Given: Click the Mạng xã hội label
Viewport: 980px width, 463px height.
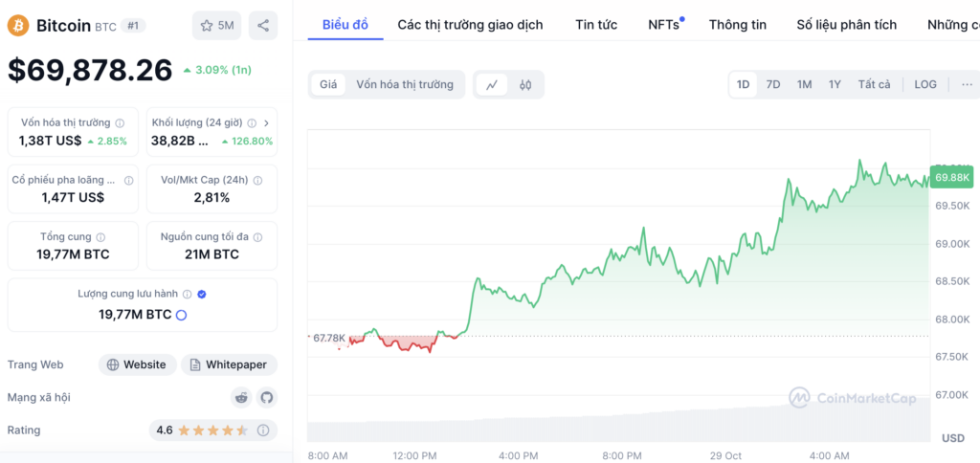Looking at the screenshot, I should (38, 397).
